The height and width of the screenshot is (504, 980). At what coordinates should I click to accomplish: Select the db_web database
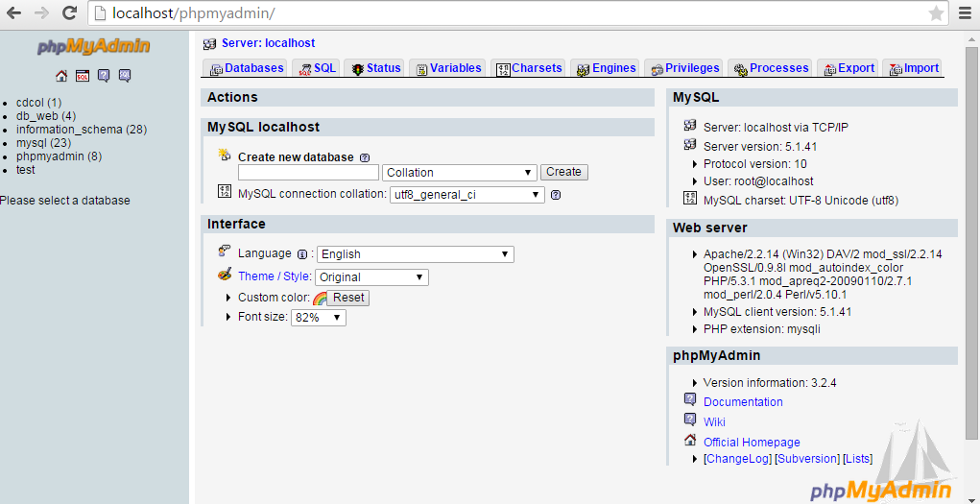(x=46, y=116)
